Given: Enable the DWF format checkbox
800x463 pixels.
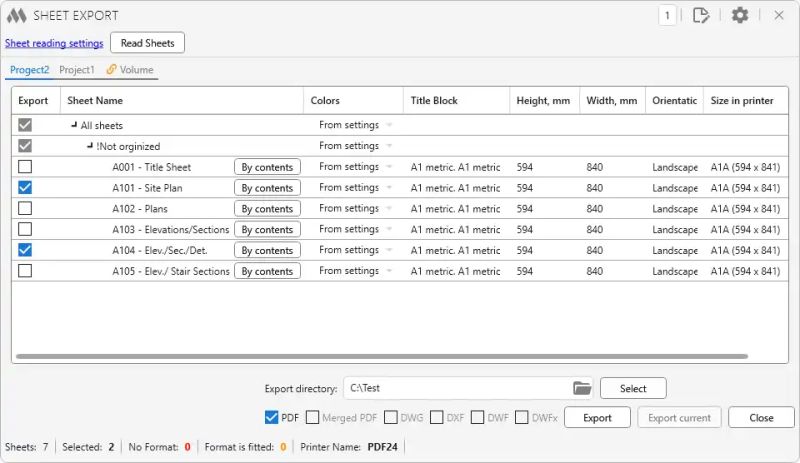Looking at the screenshot, I should click(x=478, y=418).
